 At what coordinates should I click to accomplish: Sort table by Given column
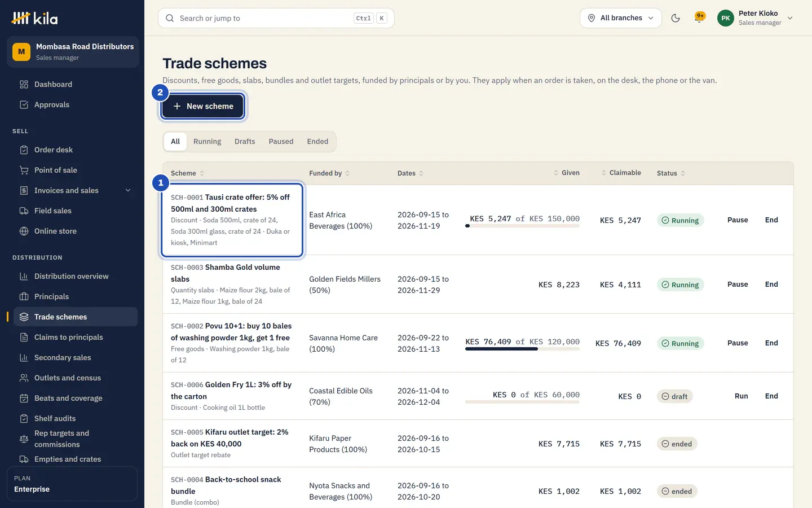pos(566,173)
